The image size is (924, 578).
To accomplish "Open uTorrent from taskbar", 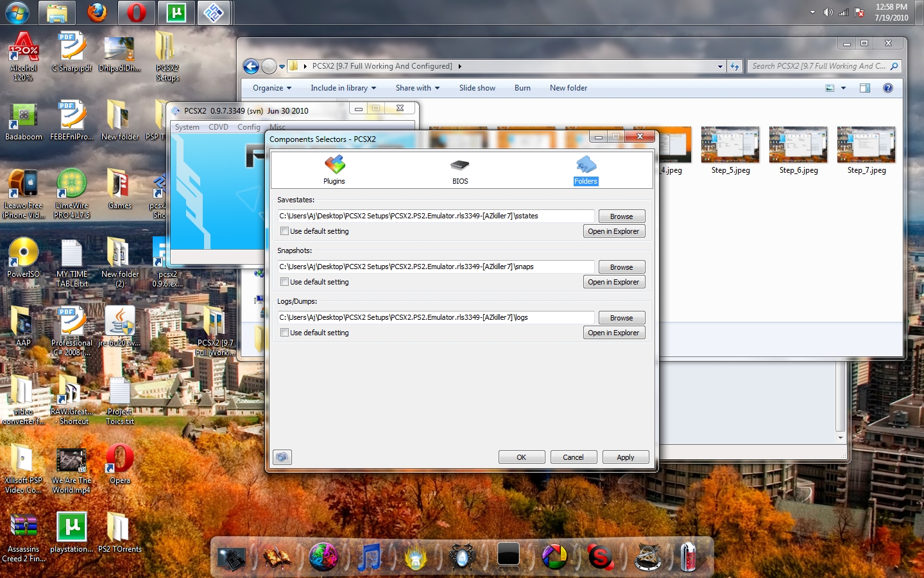I will tap(176, 12).
